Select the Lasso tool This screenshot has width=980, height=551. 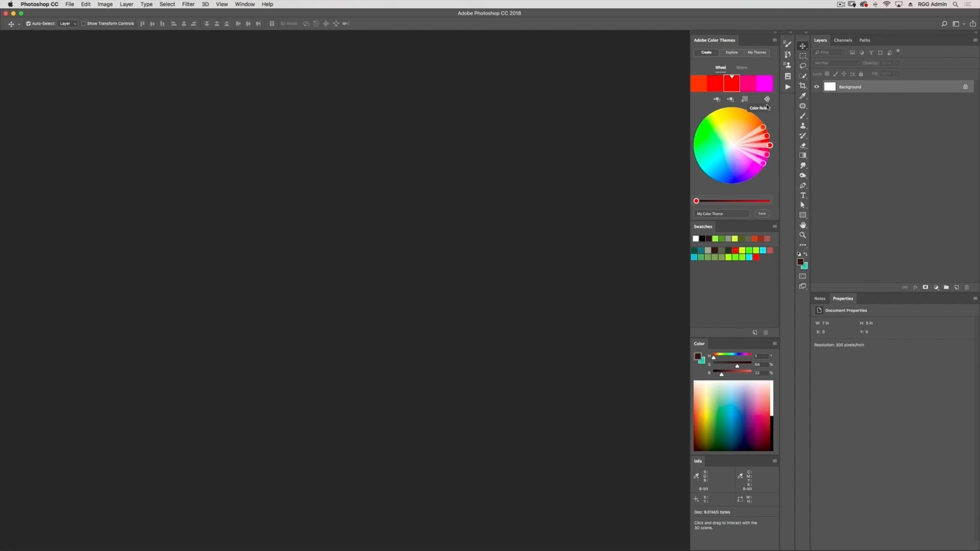(x=802, y=66)
